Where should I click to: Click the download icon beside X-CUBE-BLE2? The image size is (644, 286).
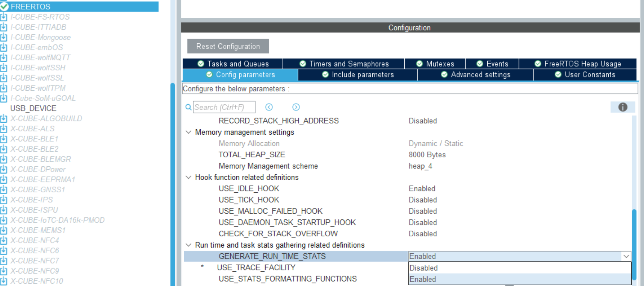point(4,149)
